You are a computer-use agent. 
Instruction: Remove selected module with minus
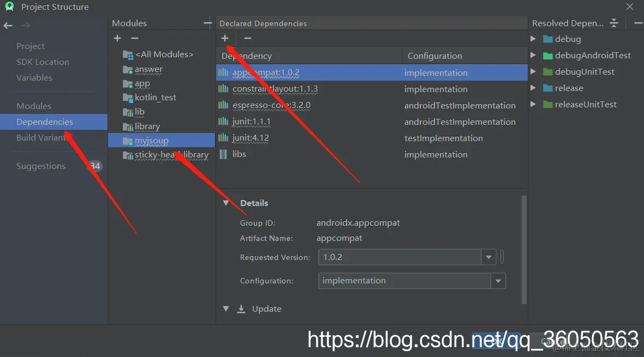135,38
